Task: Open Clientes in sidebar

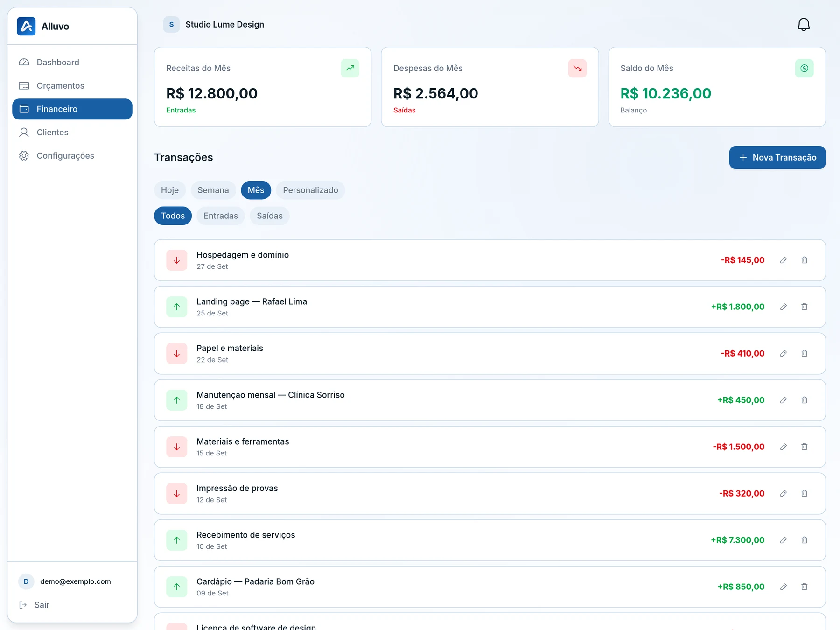Action: pyautogui.click(x=72, y=133)
